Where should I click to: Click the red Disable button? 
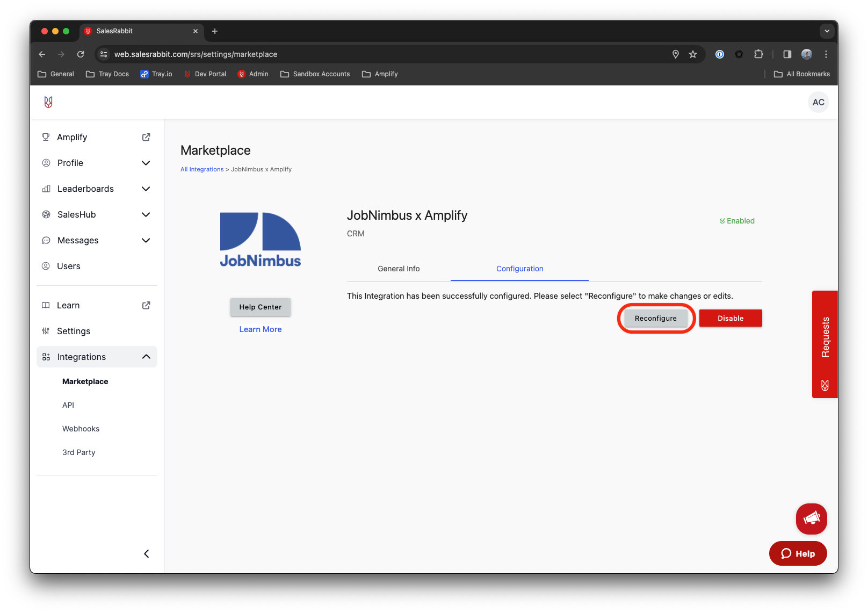click(730, 318)
